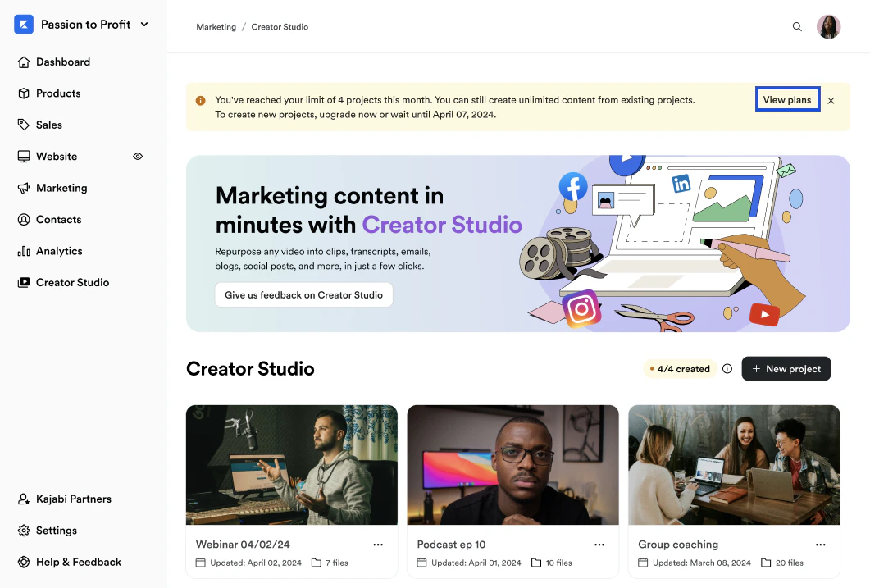Image resolution: width=870 pixels, height=588 pixels.
Task: Click the Kajabi Partners label
Action: 74,499
